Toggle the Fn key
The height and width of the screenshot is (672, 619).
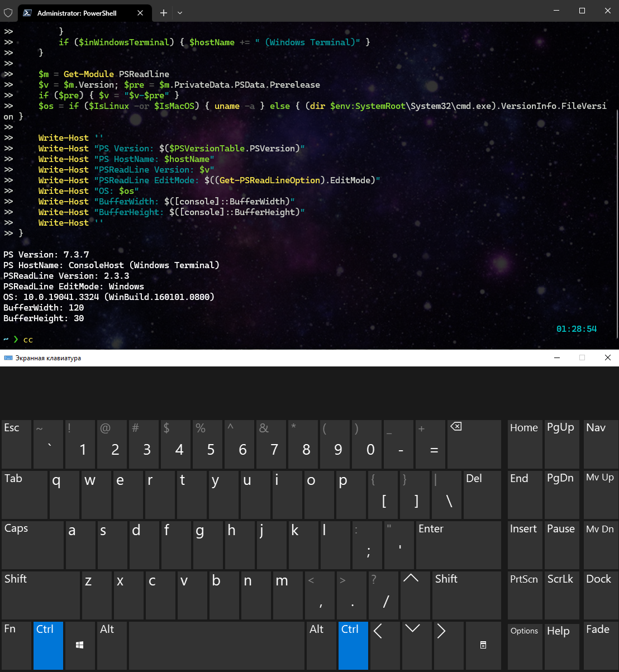[x=16, y=645]
